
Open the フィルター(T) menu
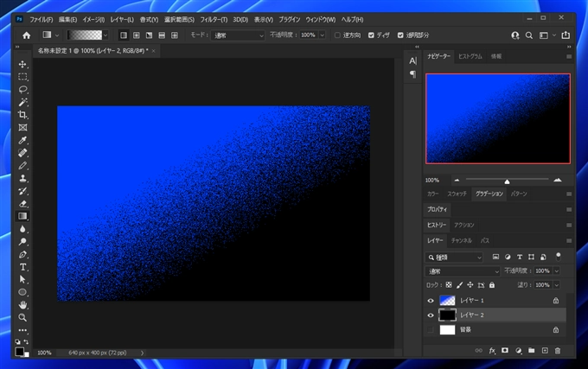pos(212,18)
